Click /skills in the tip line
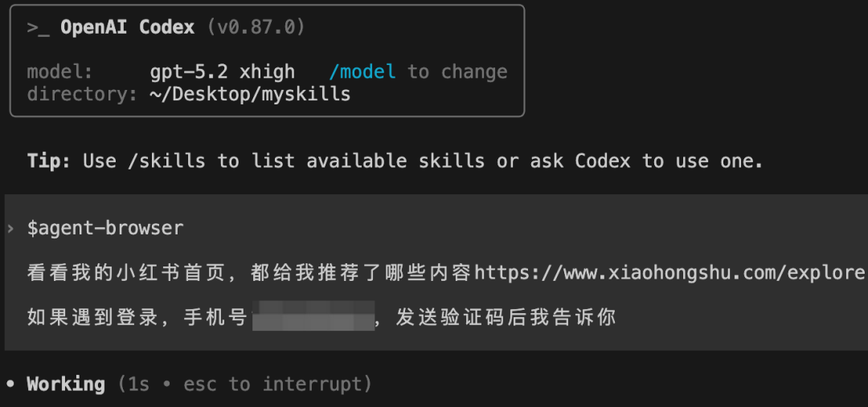The image size is (868, 407). coord(166,161)
